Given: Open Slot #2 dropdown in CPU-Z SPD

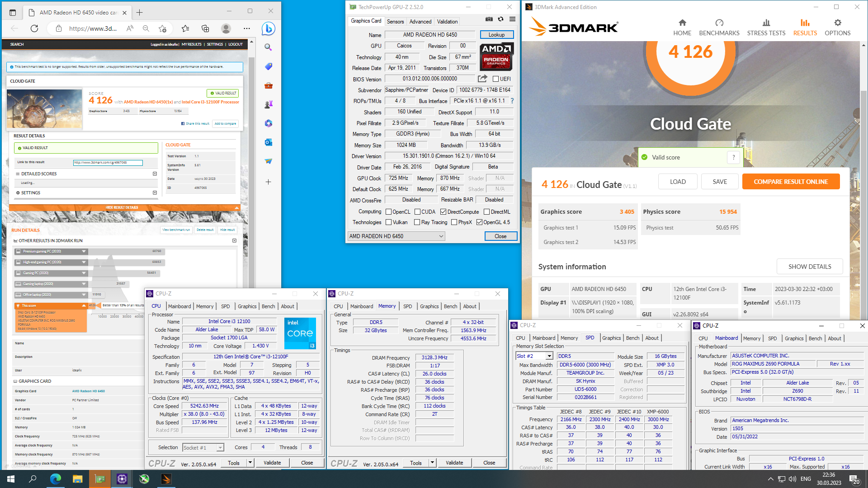Looking at the screenshot, I should pos(534,356).
